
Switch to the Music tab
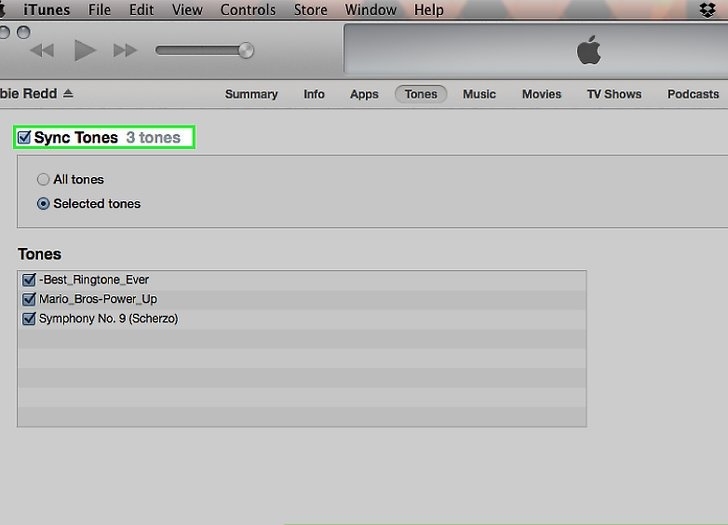tap(479, 94)
